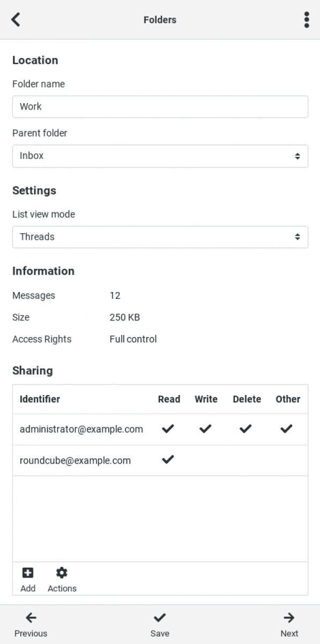Image resolution: width=320 pixels, height=644 pixels.
Task: Select the roundcube@example.com sharing row
Action: tap(160, 460)
